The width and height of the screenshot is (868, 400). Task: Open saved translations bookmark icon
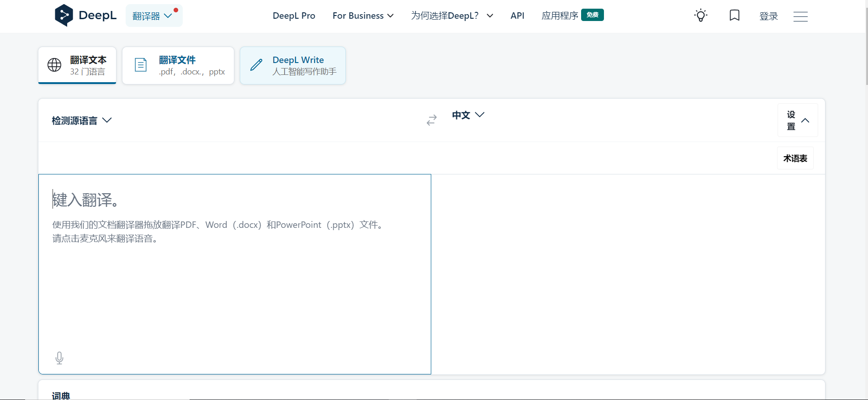pyautogui.click(x=734, y=16)
